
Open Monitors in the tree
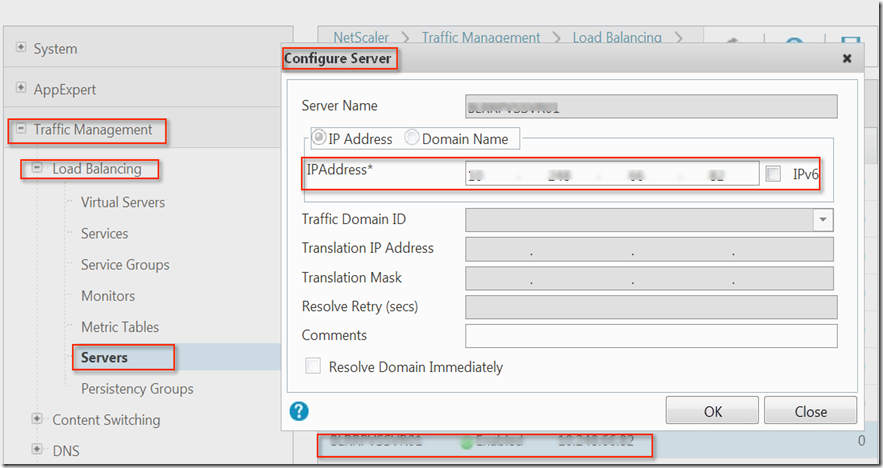108,296
